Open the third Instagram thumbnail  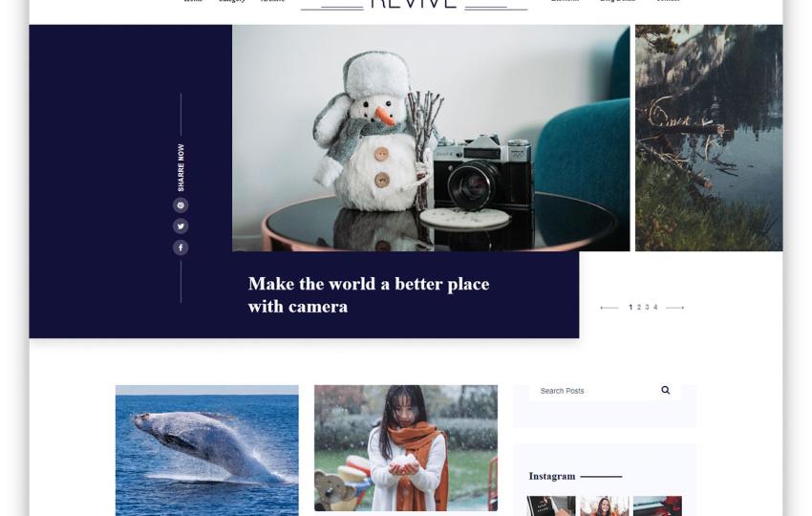[657, 506]
